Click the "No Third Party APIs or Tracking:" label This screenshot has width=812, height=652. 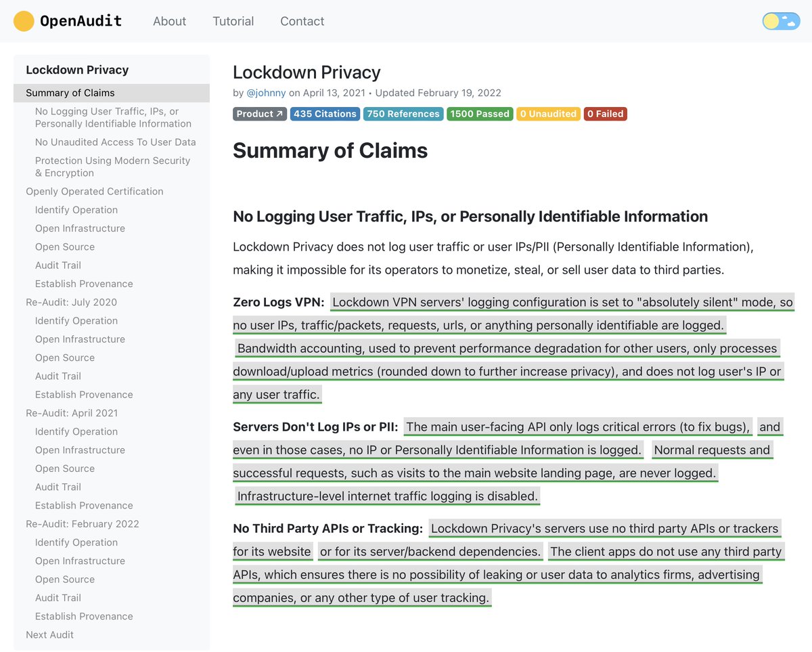328,529
